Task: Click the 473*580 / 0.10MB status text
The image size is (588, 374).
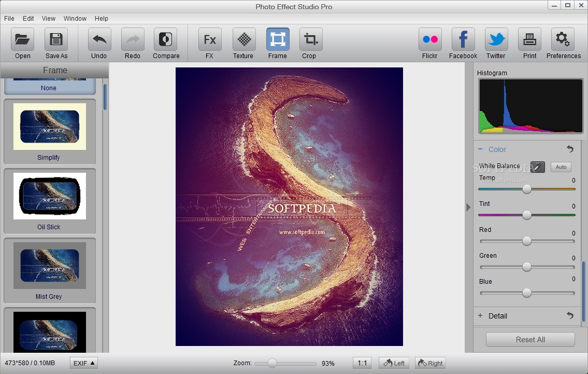Action: tap(30, 363)
